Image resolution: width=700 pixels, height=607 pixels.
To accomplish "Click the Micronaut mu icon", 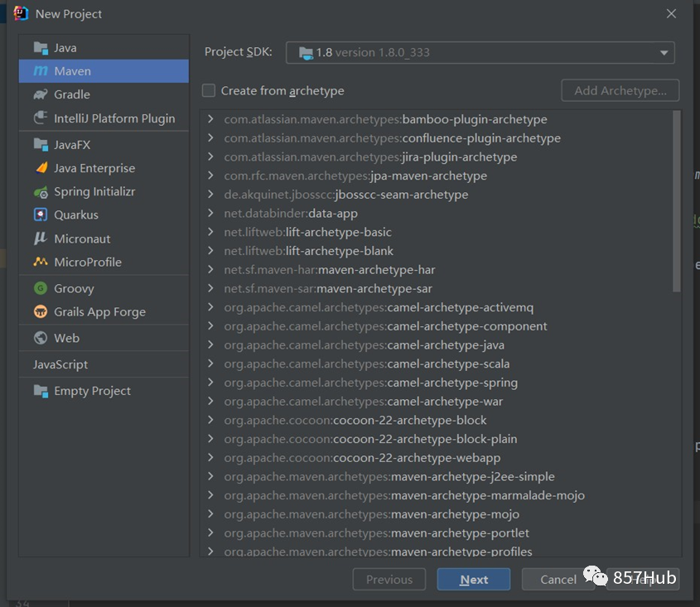I will tap(41, 238).
